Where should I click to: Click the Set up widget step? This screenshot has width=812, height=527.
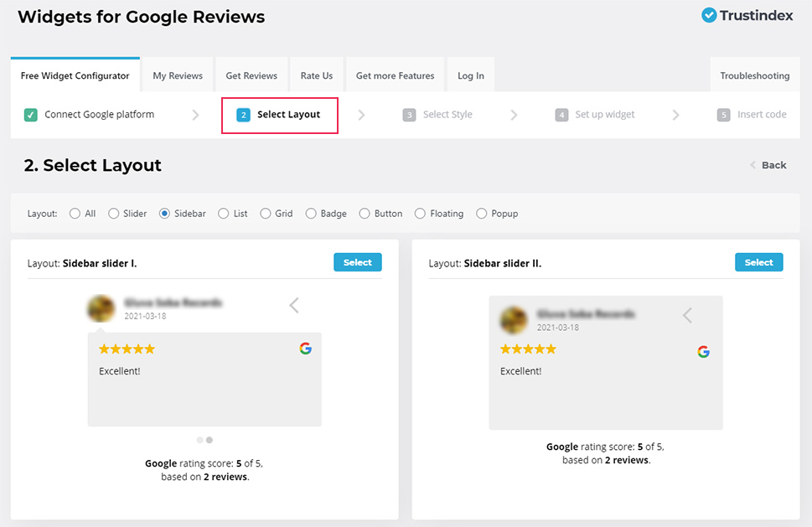595,115
